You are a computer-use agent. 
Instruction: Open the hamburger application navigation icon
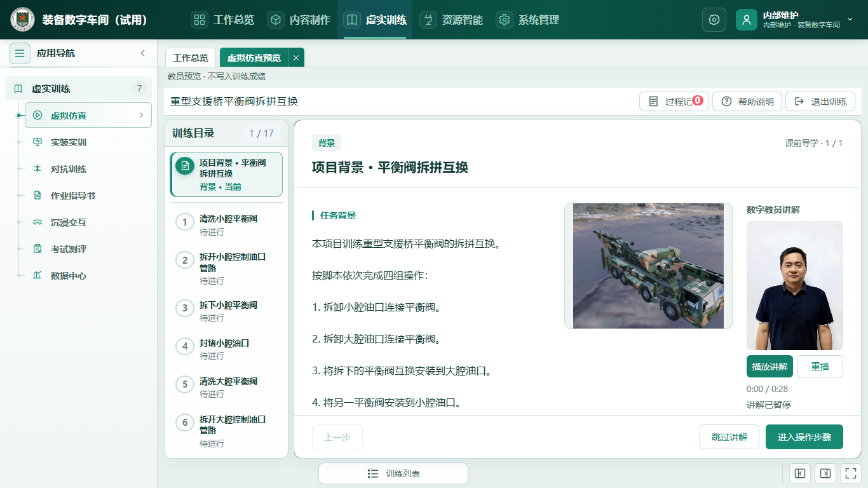tap(20, 53)
